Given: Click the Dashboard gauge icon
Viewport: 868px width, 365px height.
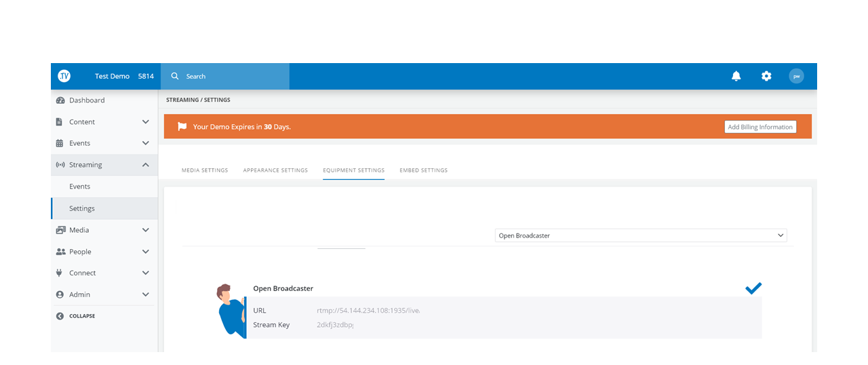Looking at the screenshot, I should click(60, 100).
